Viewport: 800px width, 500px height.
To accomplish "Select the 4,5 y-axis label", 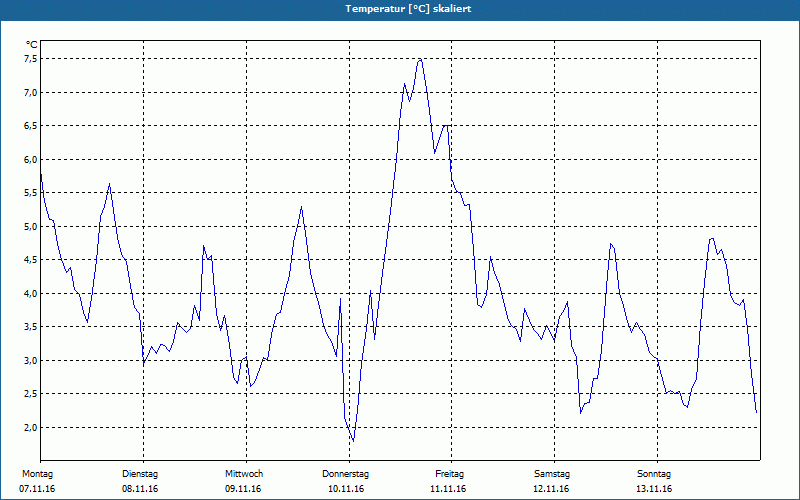I will point(30,260).
